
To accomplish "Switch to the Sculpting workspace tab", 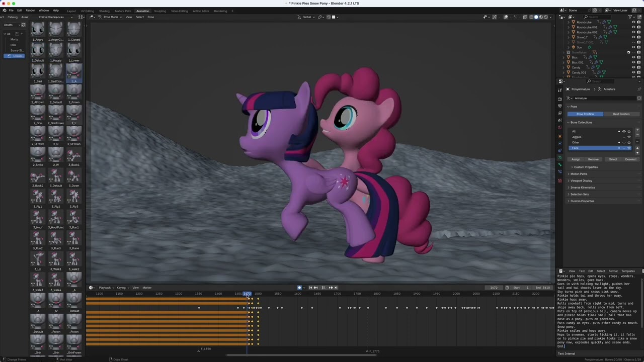I will pyautogui.click(x=160, y=11).
